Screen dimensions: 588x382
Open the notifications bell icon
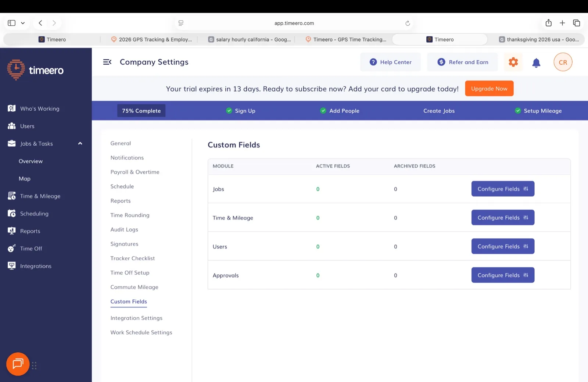click(x=536, y=63)
